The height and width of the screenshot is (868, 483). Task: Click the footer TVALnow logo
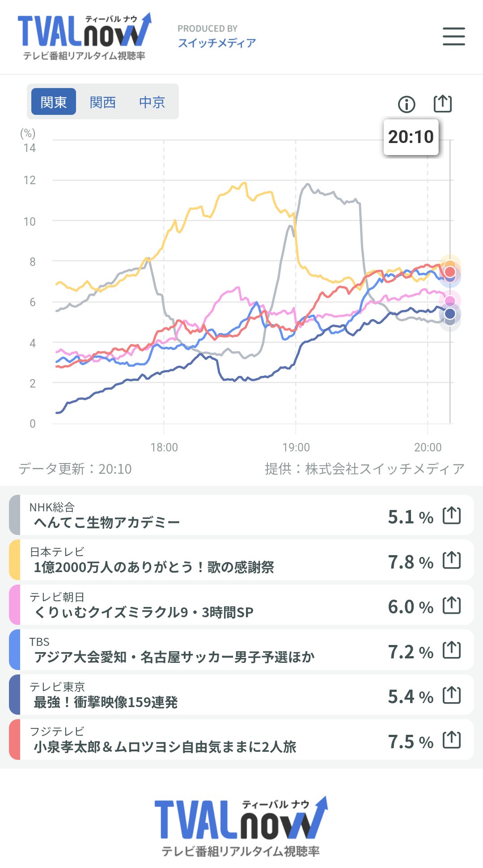click(241, 826)
